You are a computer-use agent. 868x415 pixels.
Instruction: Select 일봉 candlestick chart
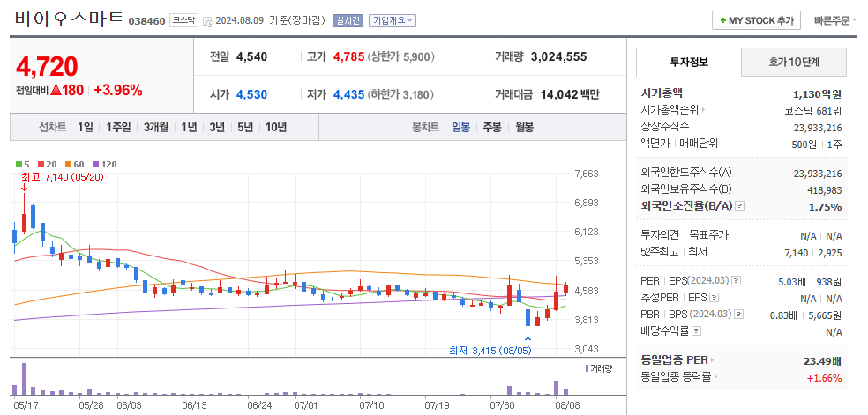pyautogui.click(x=461, y=127)
